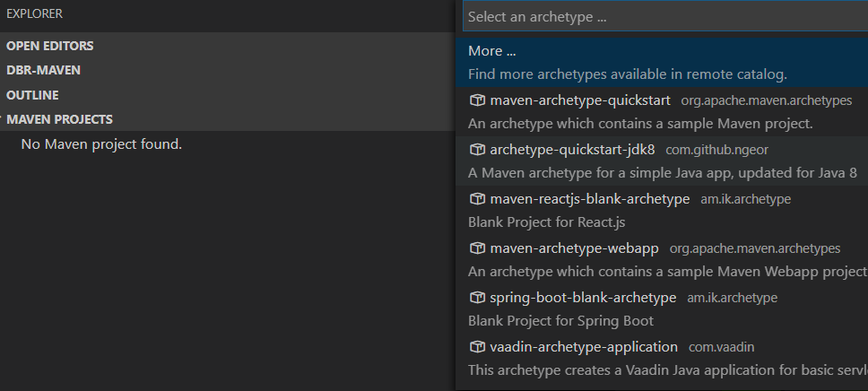Click the Explorer panel title

pyautogui.click(x=34, y=14)
